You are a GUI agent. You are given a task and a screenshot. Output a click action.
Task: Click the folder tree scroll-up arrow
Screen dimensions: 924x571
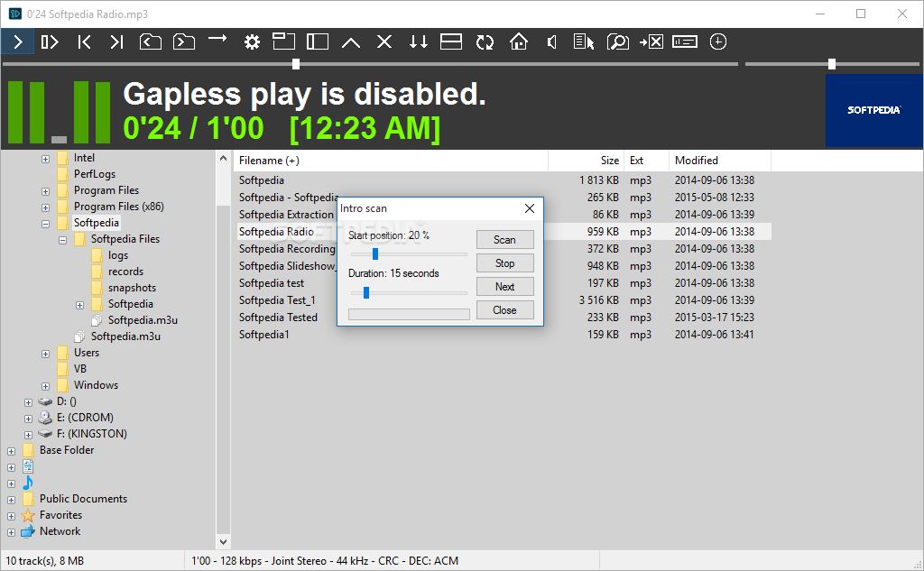[x=224, y=159]
